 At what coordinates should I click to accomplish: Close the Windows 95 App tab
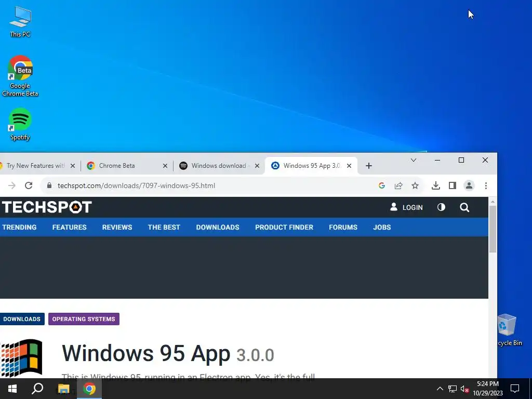(349, 166)
